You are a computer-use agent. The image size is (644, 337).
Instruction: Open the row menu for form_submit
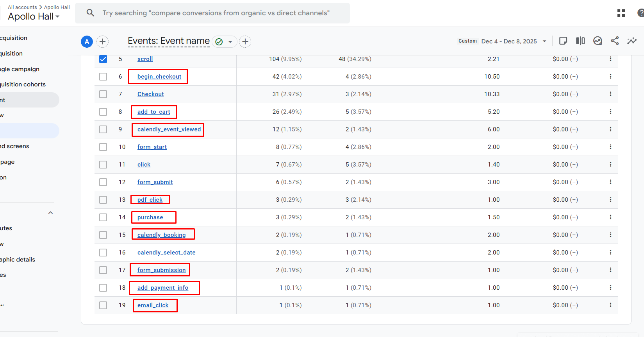pyautogui.click(x=610, y=182)
